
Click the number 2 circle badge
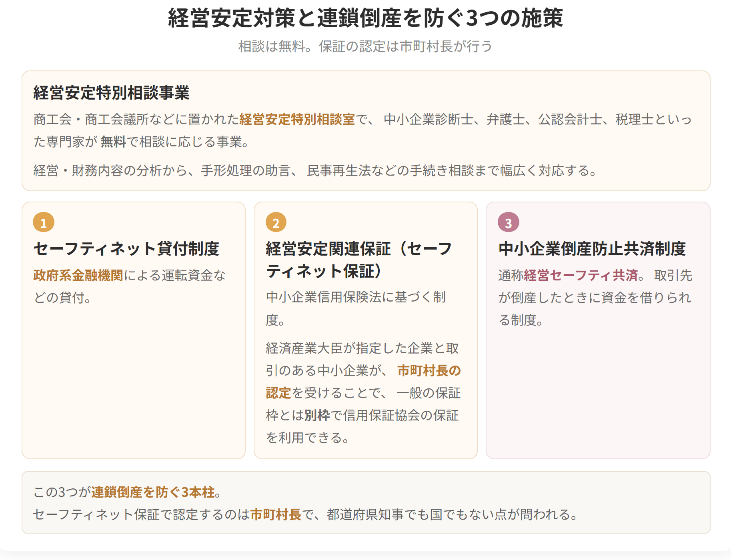pyautogui.click(x=276, y=222)
